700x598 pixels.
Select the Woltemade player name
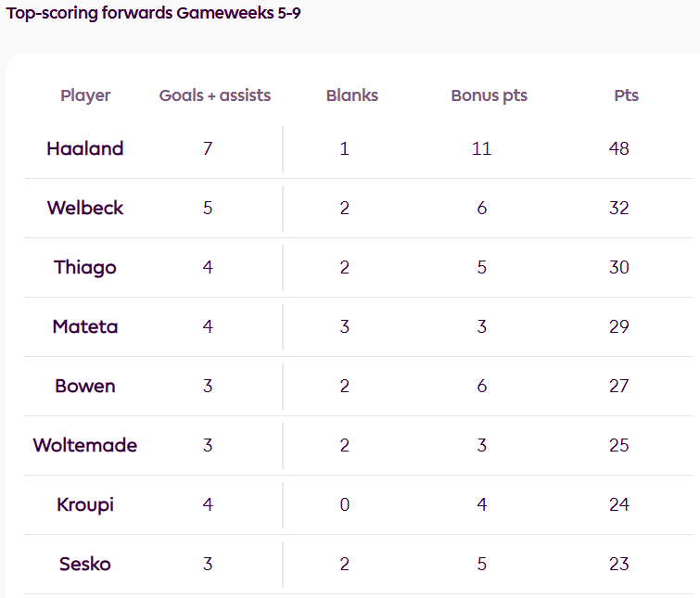[x=85, y=445]
